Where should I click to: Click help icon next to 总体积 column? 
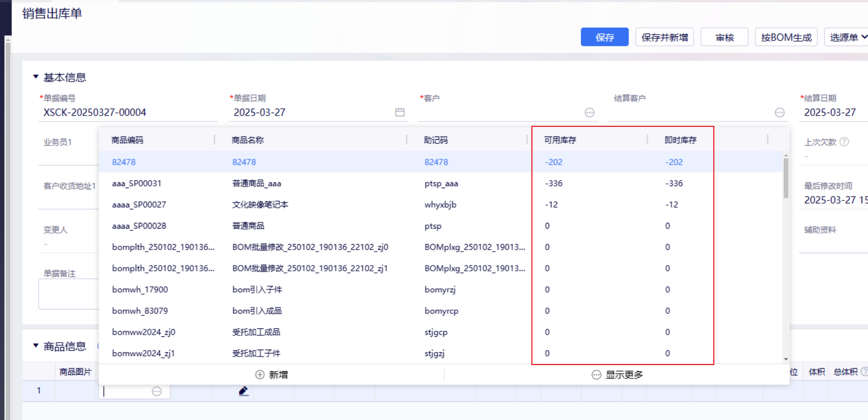(x=865, y=371)
